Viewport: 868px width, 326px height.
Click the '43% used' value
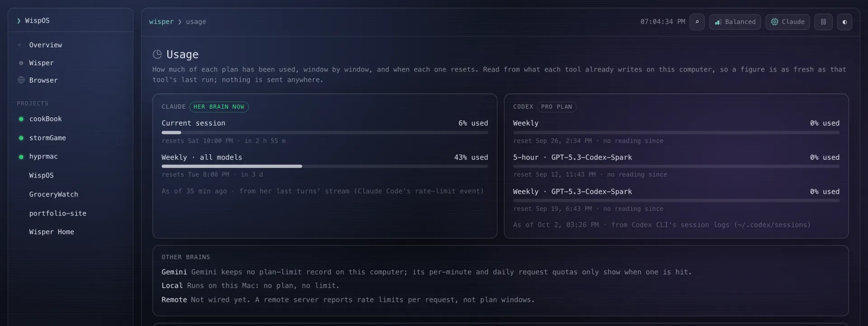coord(471,158)
